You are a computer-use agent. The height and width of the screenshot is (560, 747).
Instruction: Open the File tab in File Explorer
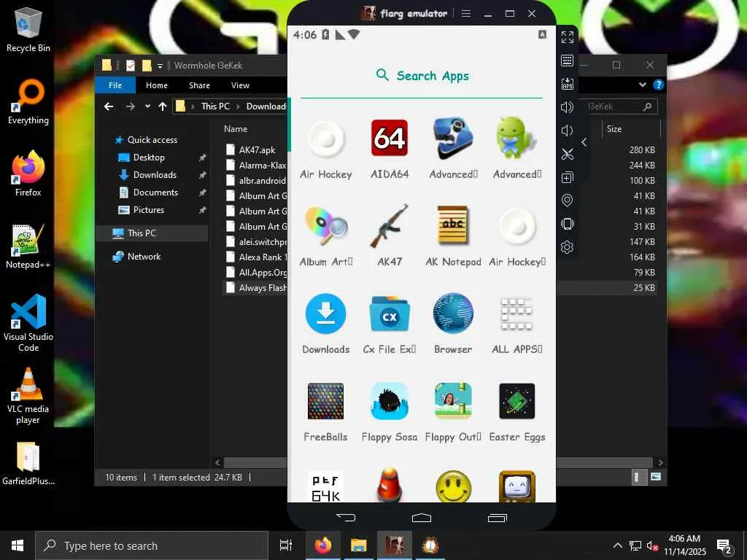(115, 85)
